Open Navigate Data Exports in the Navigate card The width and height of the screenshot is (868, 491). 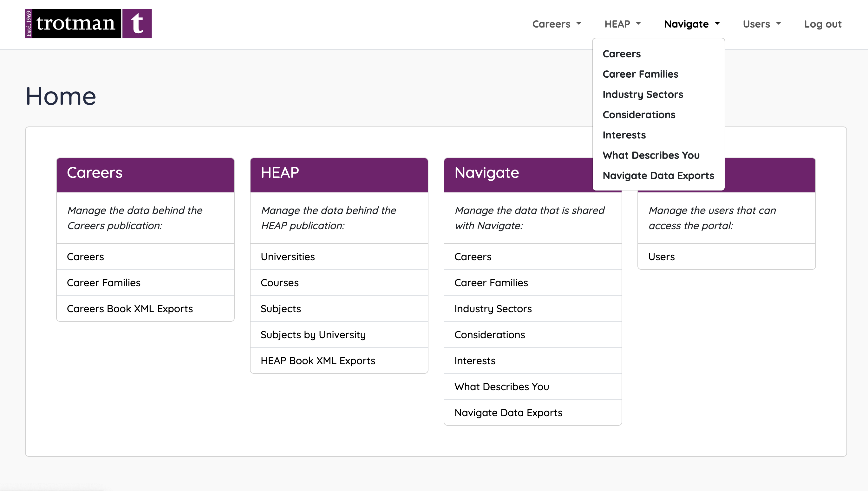click(533, 412)
